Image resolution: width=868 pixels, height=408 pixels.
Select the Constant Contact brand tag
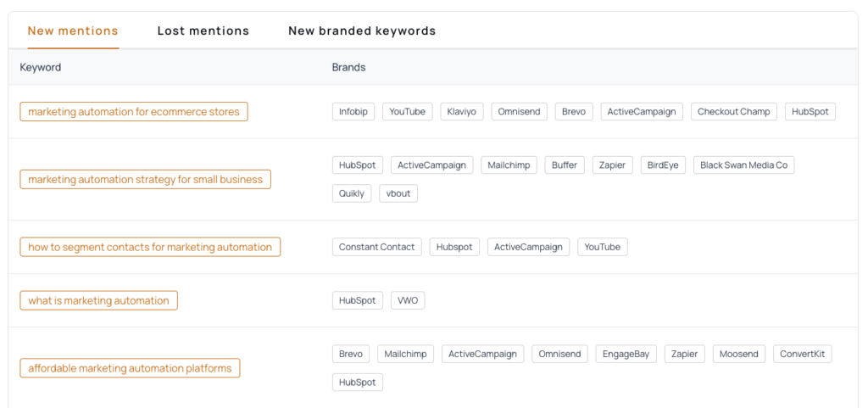click(x=377, y=248)
